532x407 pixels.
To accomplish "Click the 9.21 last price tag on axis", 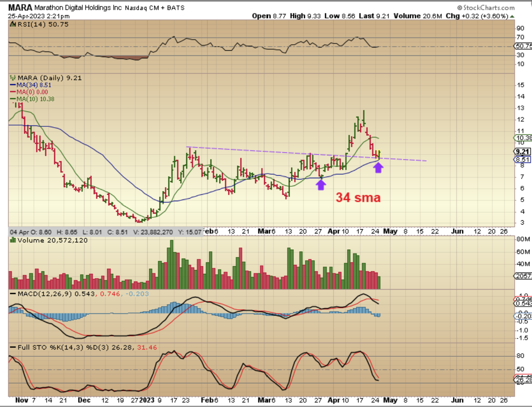I will click(523, 152).
